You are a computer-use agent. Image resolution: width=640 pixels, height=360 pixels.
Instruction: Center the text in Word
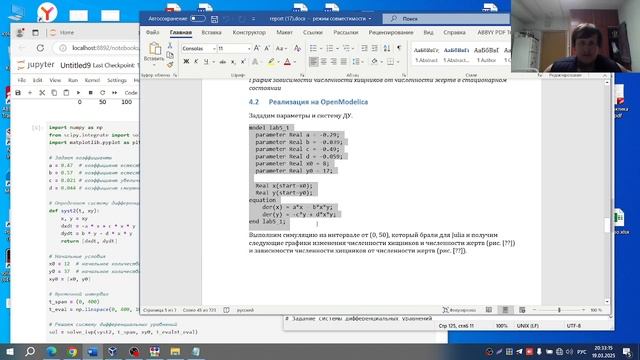[x=324, y=62]
